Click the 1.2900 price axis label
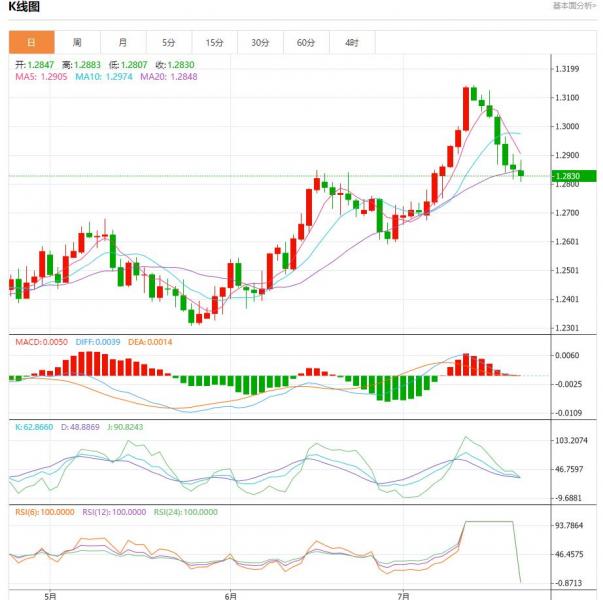Viewport: 603px width, 600px height. (x=568, y=155)
